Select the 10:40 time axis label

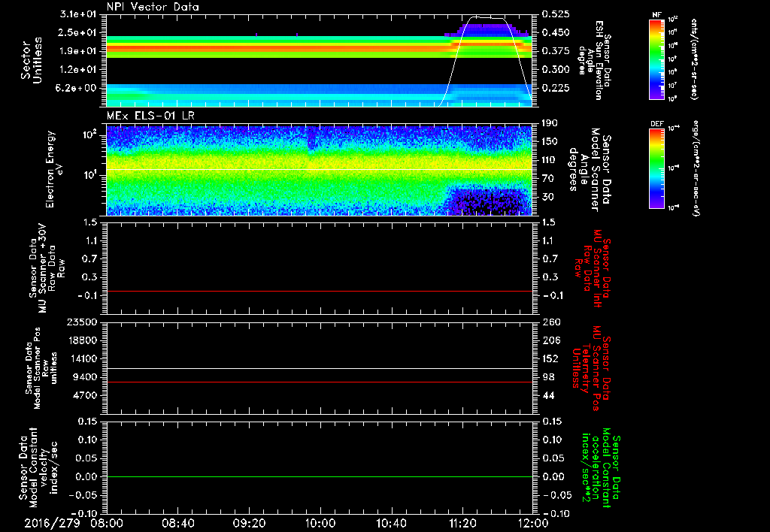click(x=391, y=521)
